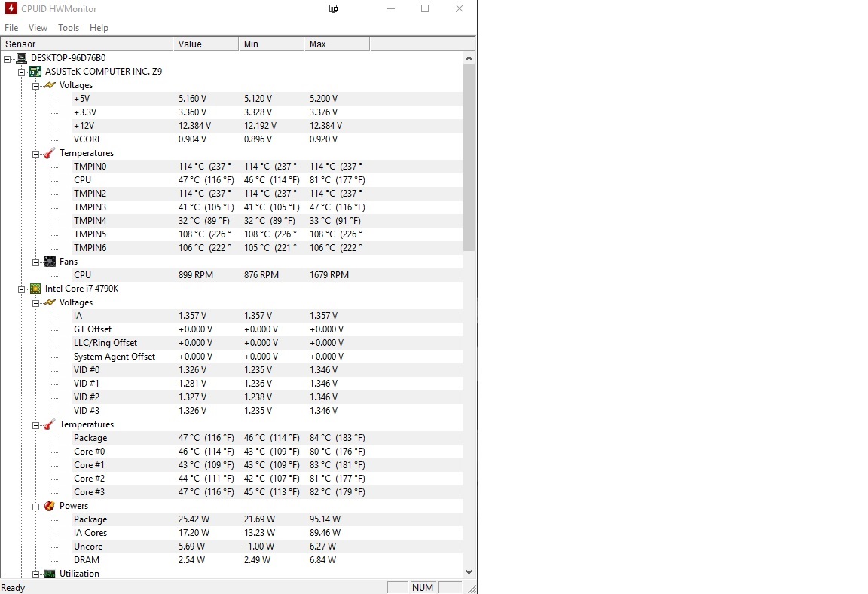Select the Core #0 temperature row

coord(267,452)
